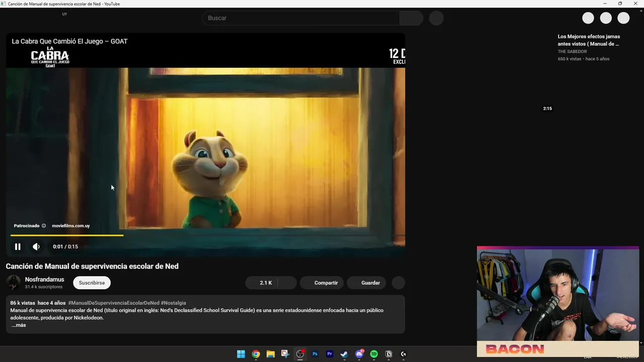The height and width of the screenshot is (362, 644).
Task: Click the 86 k vistas text
Action: (x=23, y=303)
